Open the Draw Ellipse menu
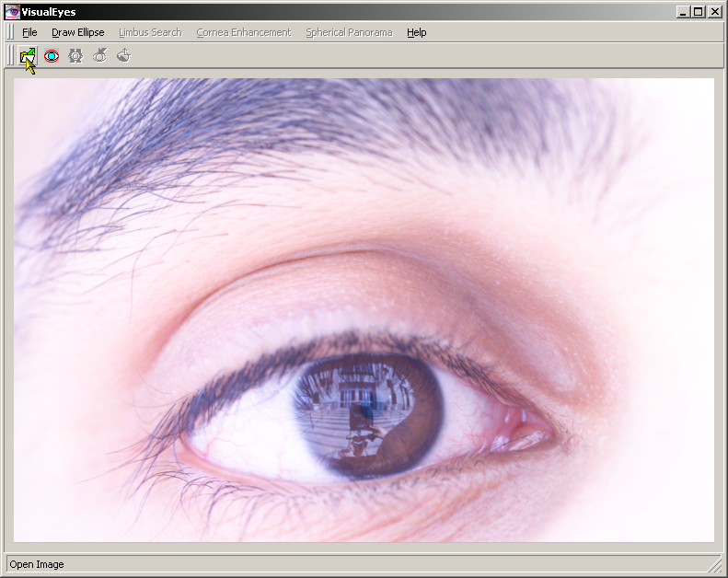Screen dimensions: 728x578 [78, 32]
